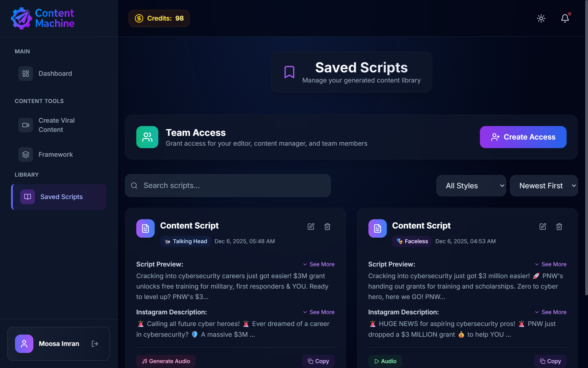Viewport: 588px width, 368px height.
Task: Open the Newest First sort dropdown
Action: (544, 186)
